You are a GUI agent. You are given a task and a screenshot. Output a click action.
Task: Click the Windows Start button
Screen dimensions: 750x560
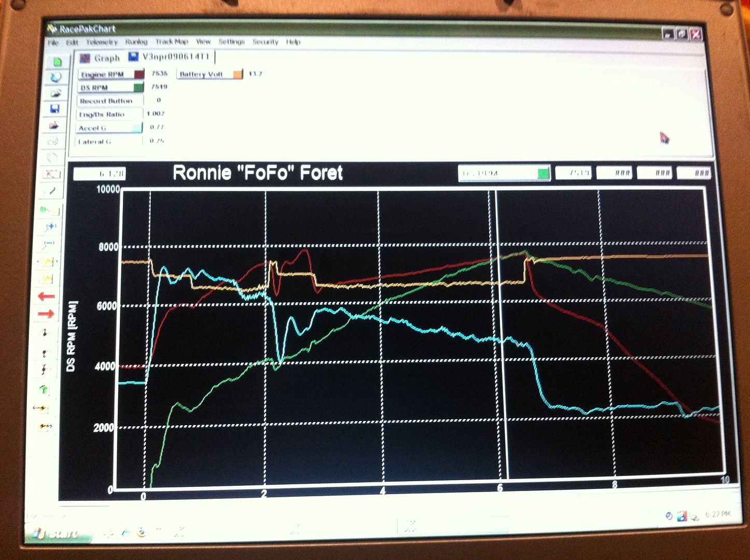56,533
